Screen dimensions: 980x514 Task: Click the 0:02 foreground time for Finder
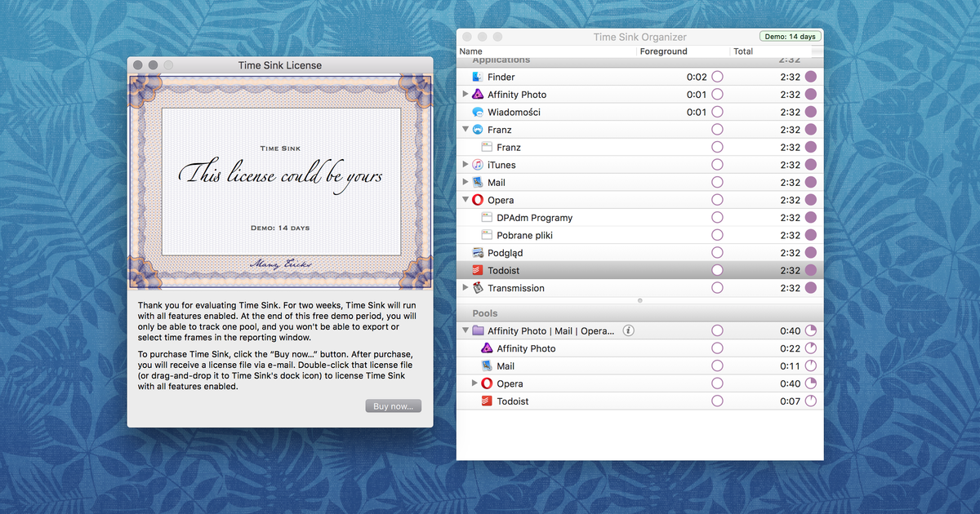pos(697,77)
